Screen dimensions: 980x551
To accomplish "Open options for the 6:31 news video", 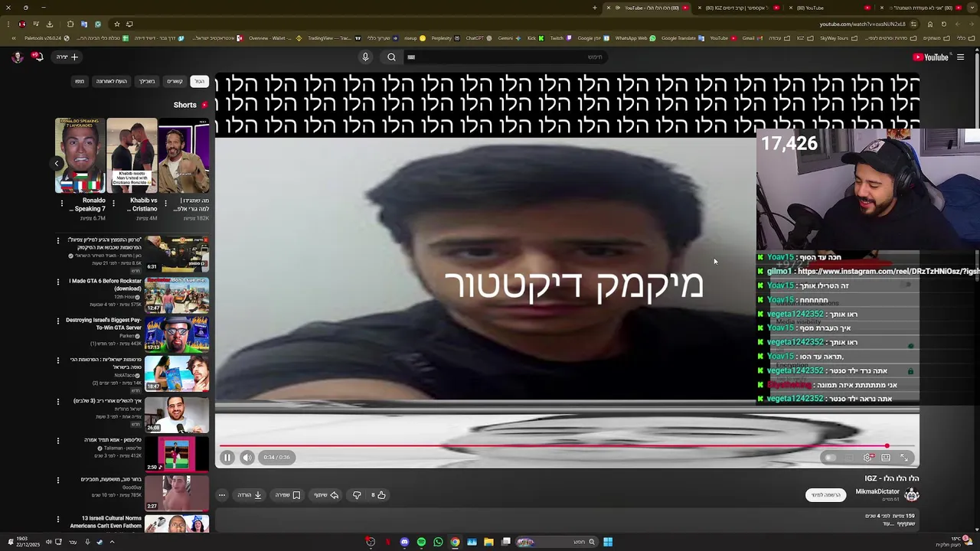I will [57, 241].
